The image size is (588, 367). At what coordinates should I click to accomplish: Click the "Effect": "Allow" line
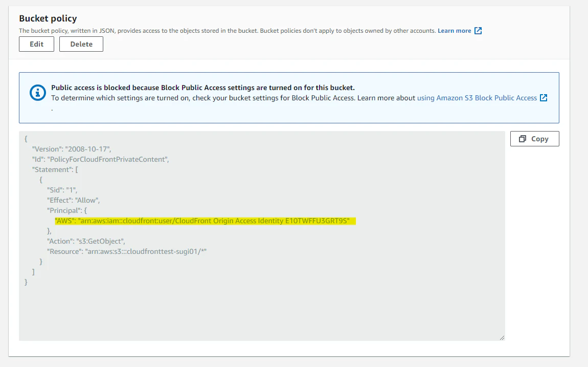[x=74, y=200]
